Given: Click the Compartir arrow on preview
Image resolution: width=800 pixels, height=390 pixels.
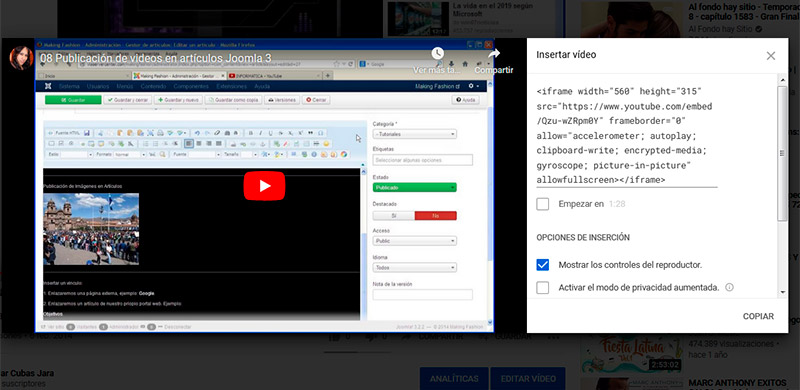Looking at the screenshot, I should (x=493, y=54).
